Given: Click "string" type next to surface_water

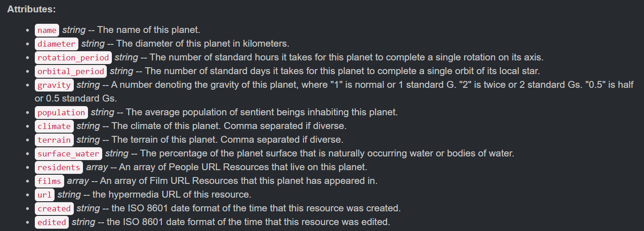Looking at the screenshot, I should 116,154.
